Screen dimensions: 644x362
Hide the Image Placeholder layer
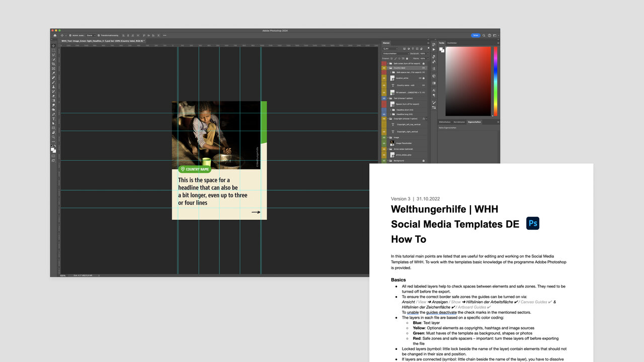(x=384, y=143)
